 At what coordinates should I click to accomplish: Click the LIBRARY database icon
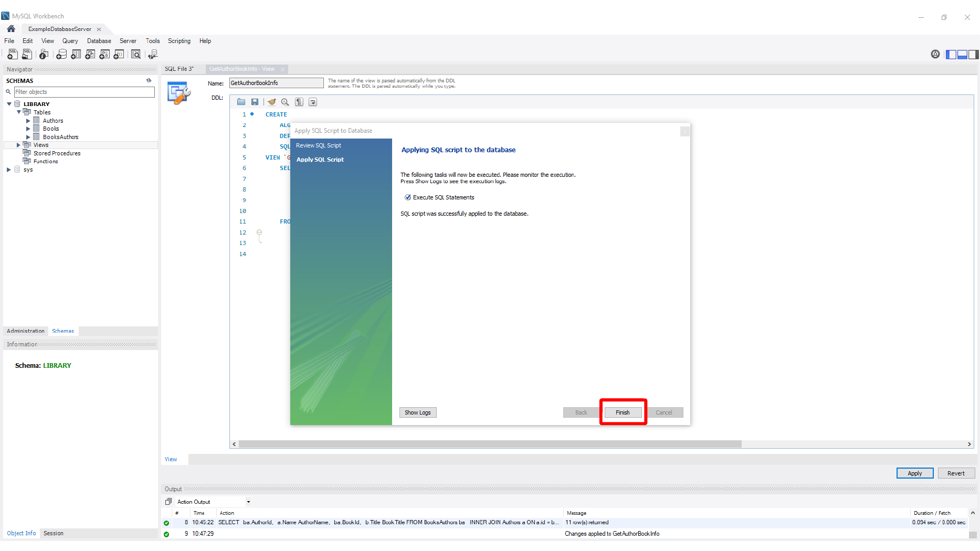(x=17, y=104)
